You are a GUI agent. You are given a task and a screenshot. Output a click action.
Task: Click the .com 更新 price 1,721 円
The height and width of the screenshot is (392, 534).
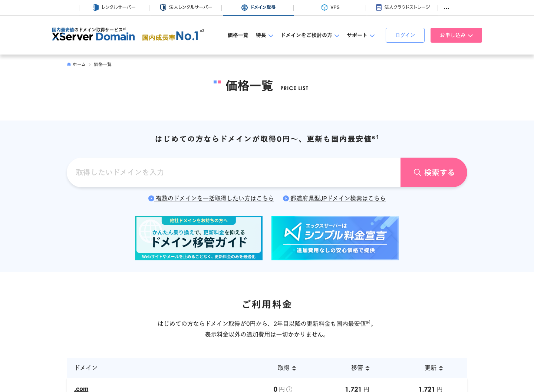[x=431, y=389]
